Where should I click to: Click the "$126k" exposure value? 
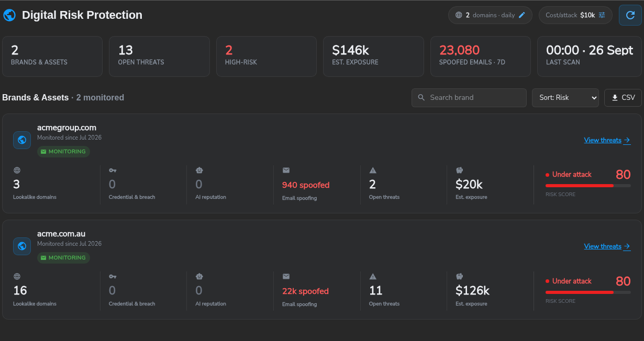(472, 291)
